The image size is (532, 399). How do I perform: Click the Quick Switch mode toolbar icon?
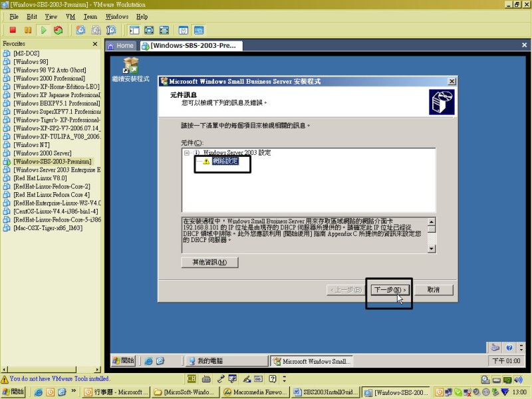point(164,30)
